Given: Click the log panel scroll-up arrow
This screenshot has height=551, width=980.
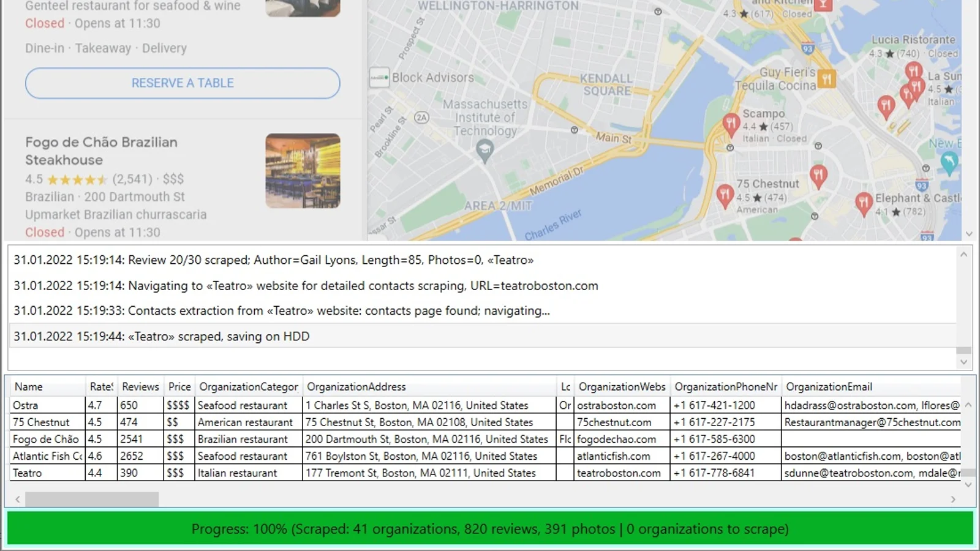Looking at the screenshot, I should tap(963, 254).
